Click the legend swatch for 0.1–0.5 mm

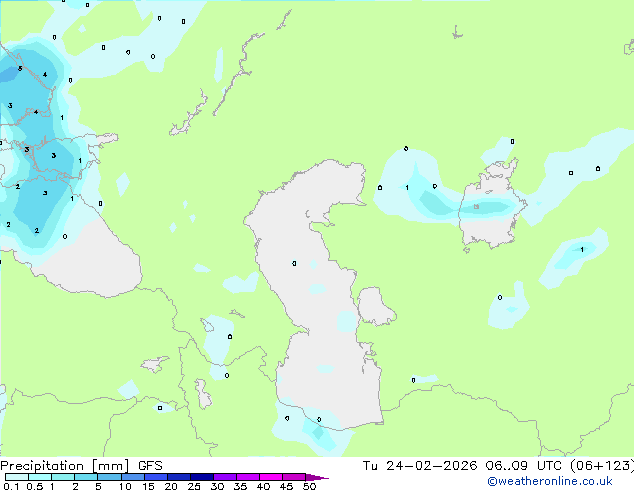click(x=17, y=477)
